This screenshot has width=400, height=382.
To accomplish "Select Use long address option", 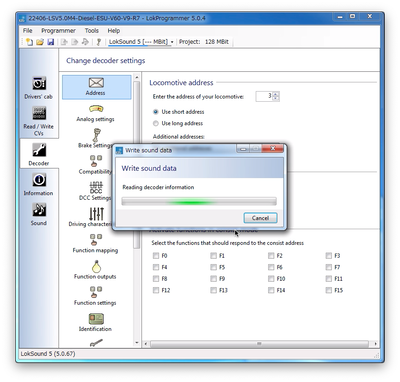I will [x=178, y=123].
